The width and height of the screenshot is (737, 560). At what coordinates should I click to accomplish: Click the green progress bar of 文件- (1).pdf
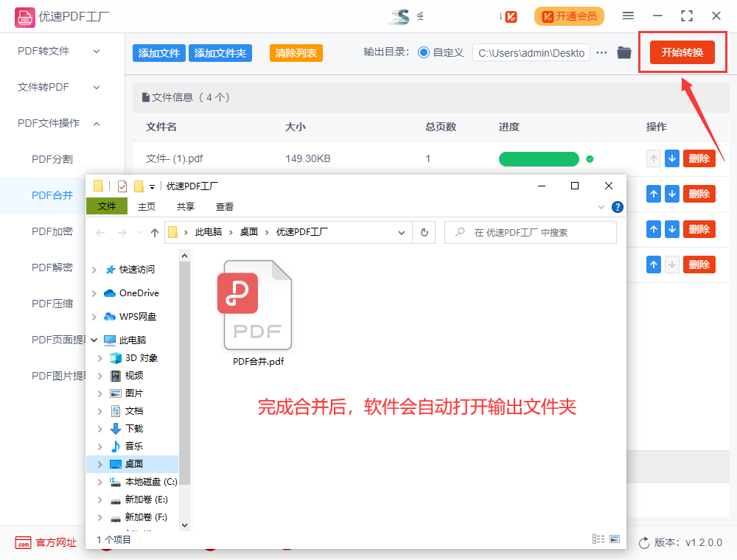(539, 159)
